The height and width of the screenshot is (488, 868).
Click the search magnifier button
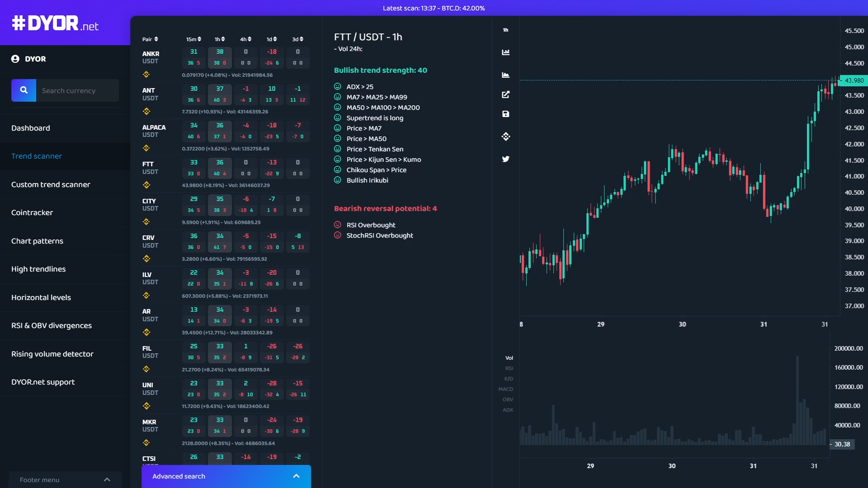click(x=24, y=90)
